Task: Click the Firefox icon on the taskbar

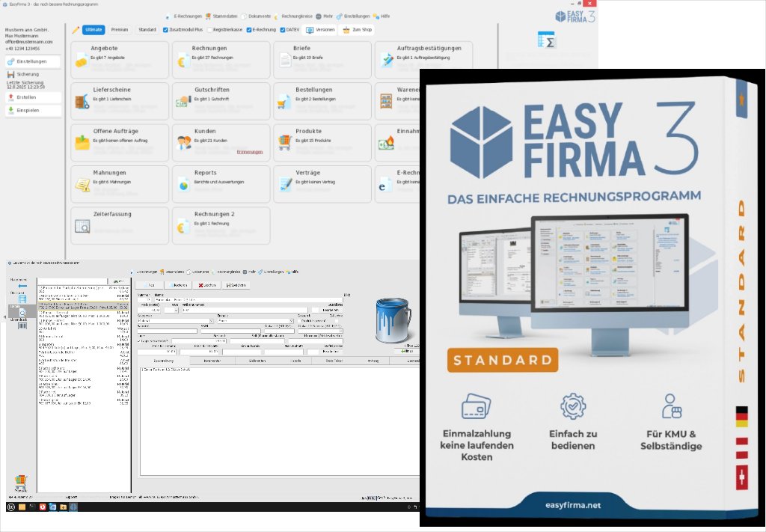Action: pyautogui.click(x=43, y=507)
